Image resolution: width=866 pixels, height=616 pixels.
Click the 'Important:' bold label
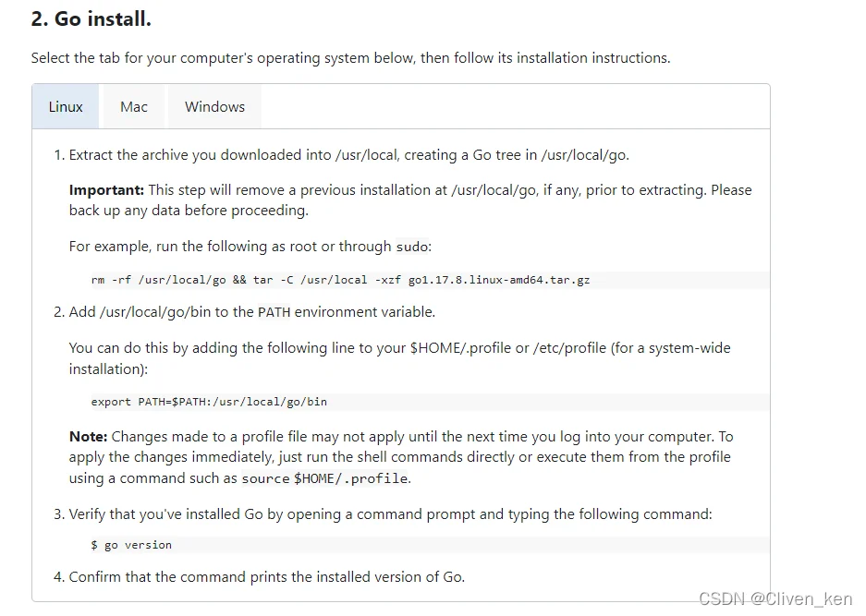(106, 190)
